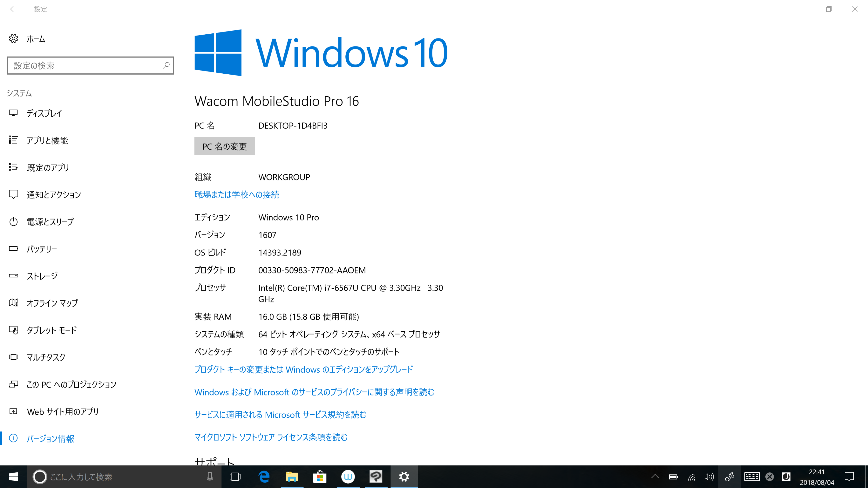This screenshot has width=868, height=488.
Task: Open the Microsoft サービス規約 link
Action: tap(280, 415)
